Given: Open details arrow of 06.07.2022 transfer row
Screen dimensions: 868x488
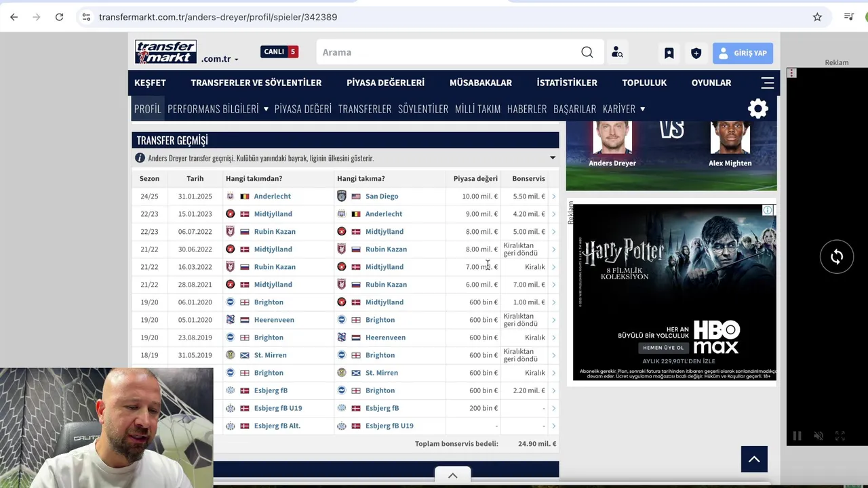Looking at the screenshot, I should 553,232.
